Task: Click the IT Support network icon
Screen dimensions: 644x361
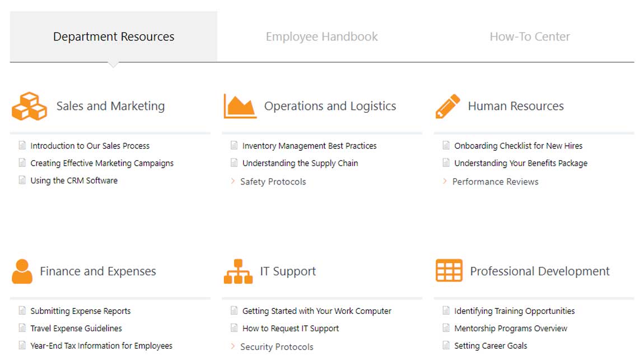Action: pos(238,271)
